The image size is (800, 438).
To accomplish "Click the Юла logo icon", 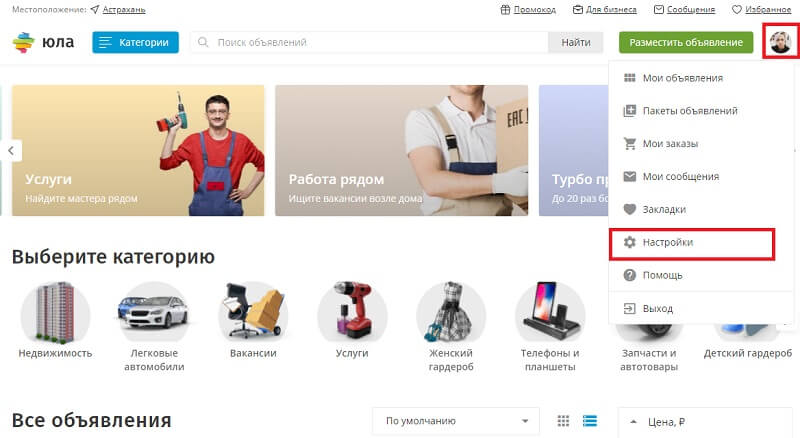I will tap(23, 42).
